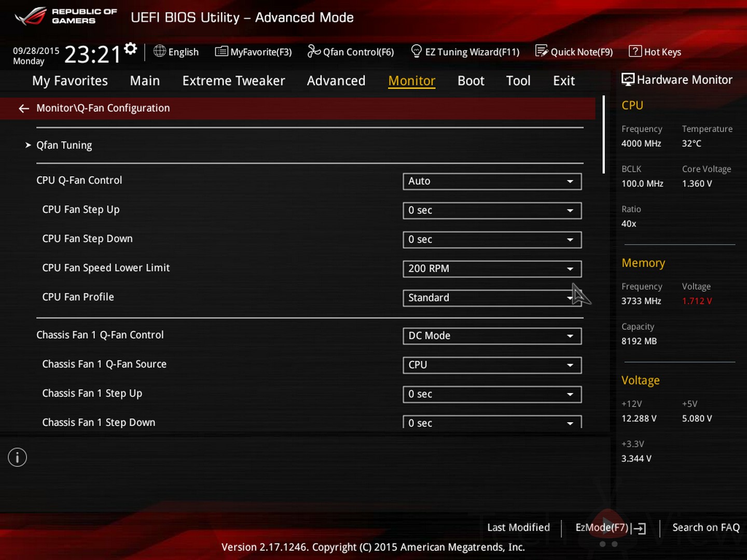Switch to the Main tab

pyautogui.click(x=145, y=81)
